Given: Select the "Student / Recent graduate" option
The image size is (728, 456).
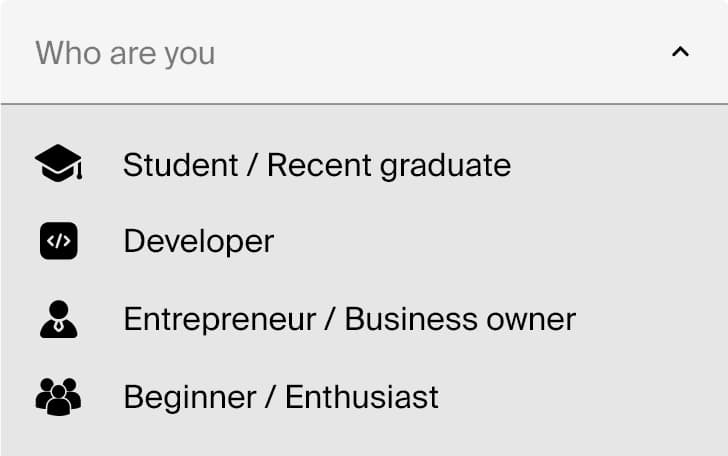Looking at the screenshot, I should (364, 164).
